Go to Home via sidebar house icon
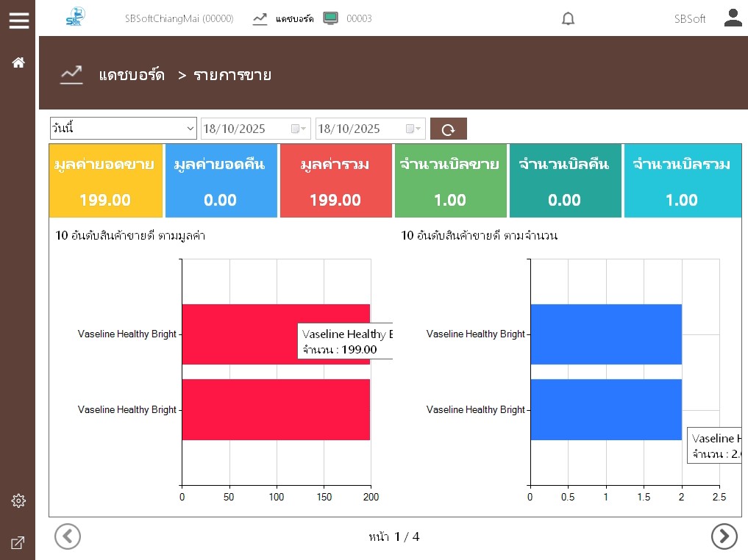 tap(18, 62)
